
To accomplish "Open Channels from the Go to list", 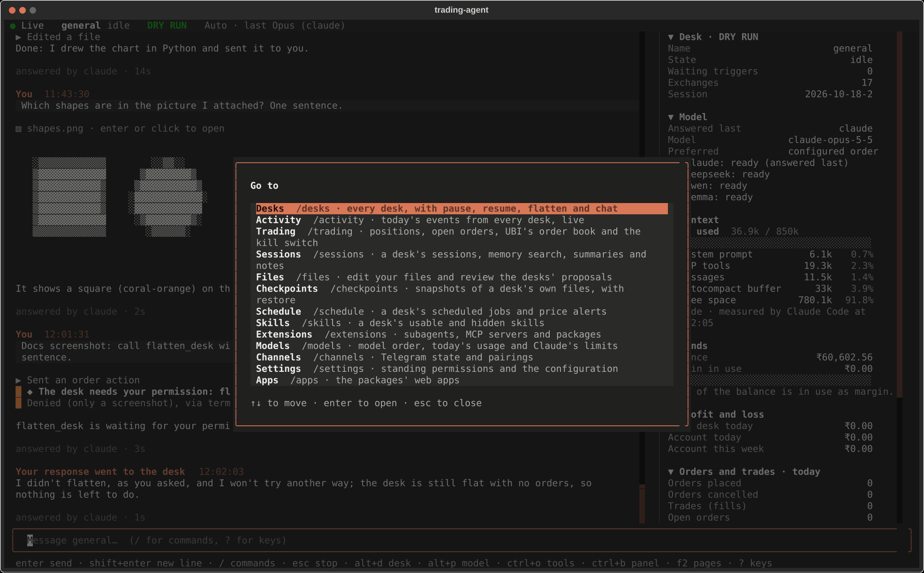I will click(x=462, y=357).
